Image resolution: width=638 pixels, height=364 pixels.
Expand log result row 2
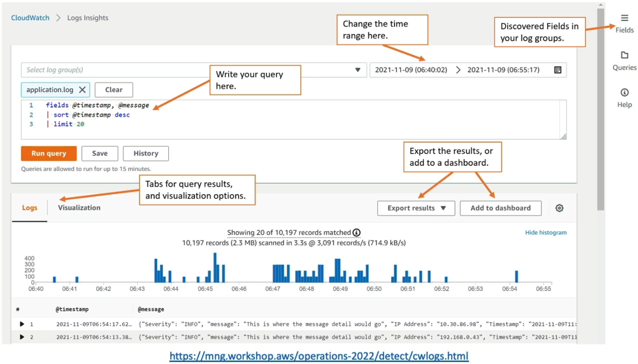click(x=22, y=337)
